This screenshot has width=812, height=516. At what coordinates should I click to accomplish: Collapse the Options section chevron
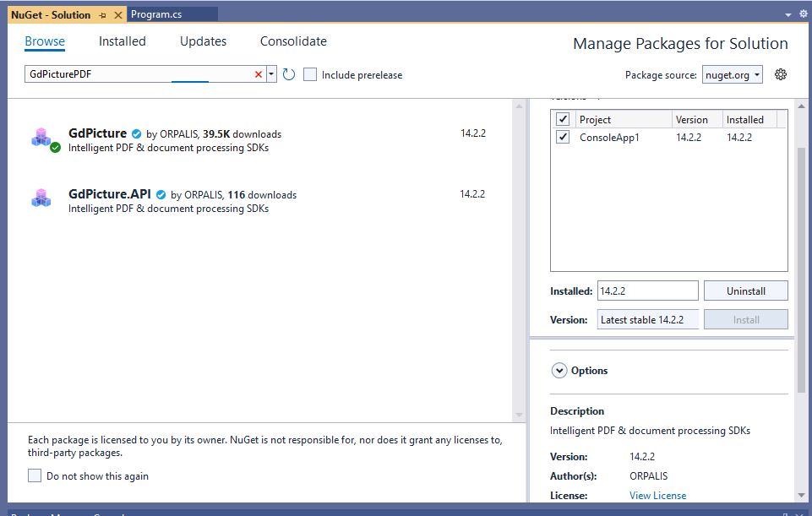pyautogui.click(x=559, y=370)
